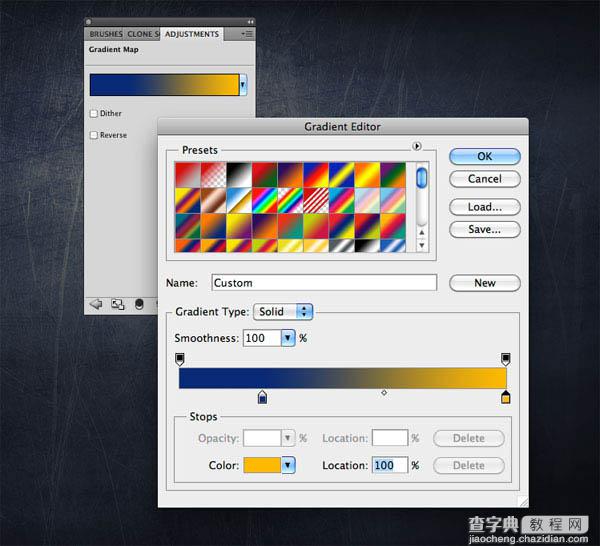
Task: Select the blue color stop below gradient bar
Action: pyautogui.click(x=262, y=397)
